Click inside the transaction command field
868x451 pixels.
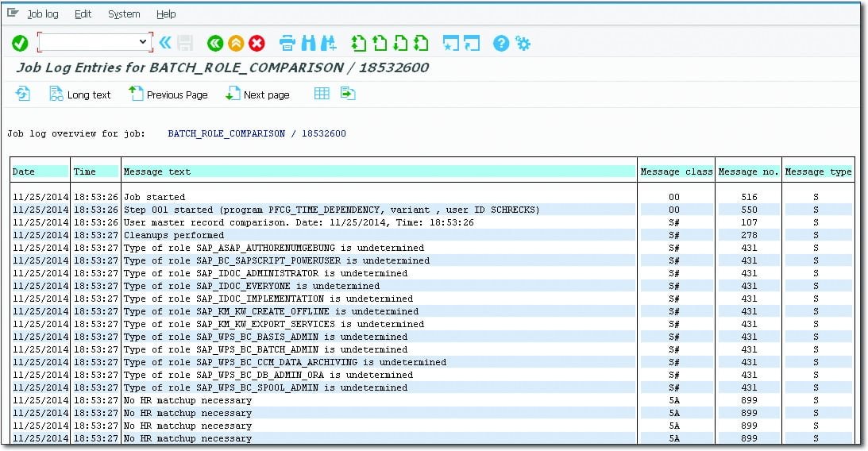[x=89, y=41]
